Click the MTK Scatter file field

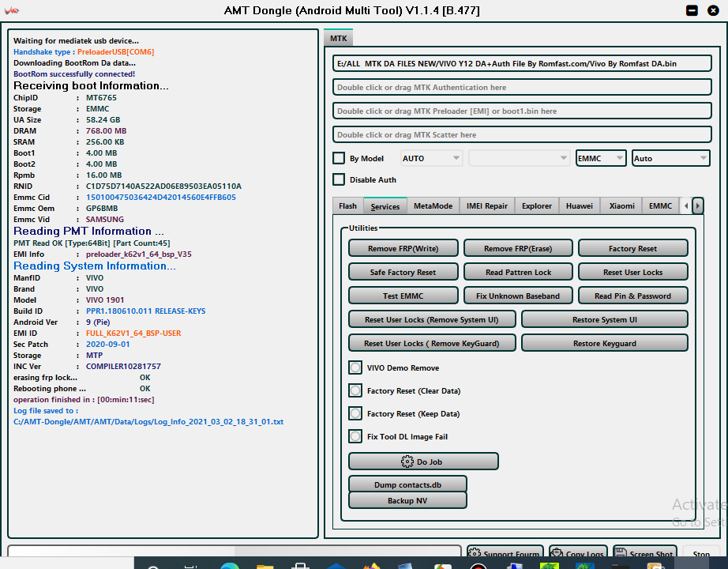(522, 135)
